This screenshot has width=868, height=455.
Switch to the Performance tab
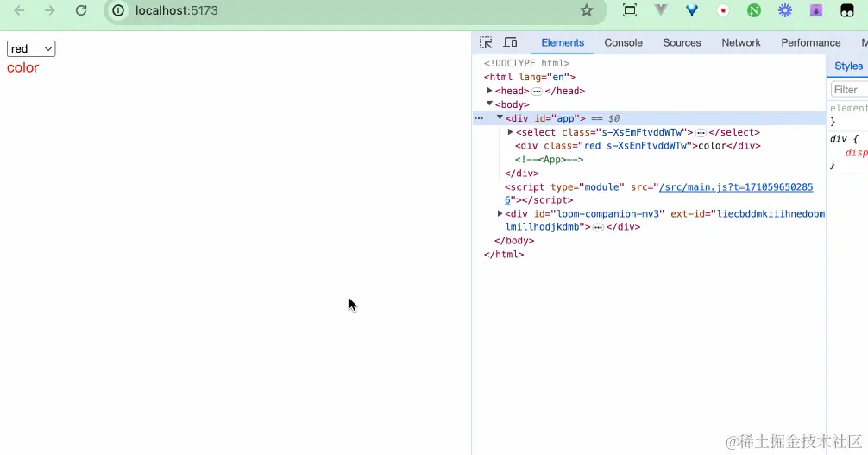(x=811, y=42)
